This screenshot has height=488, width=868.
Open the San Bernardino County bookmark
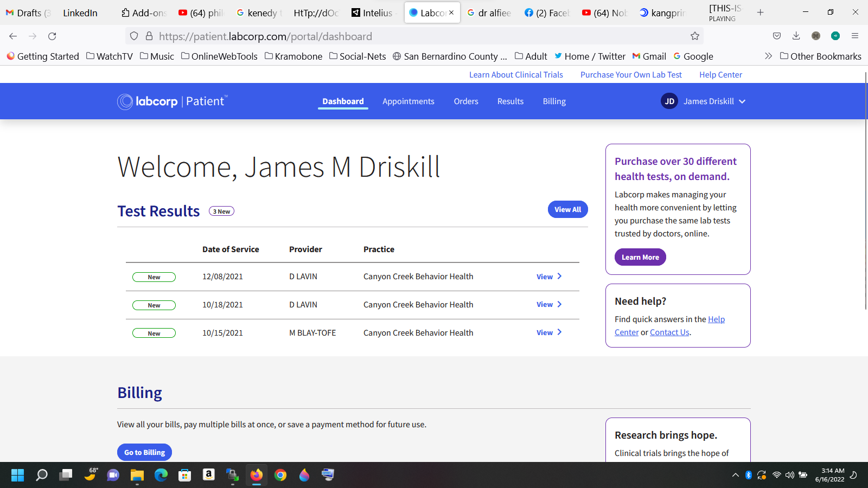point(450,56)
